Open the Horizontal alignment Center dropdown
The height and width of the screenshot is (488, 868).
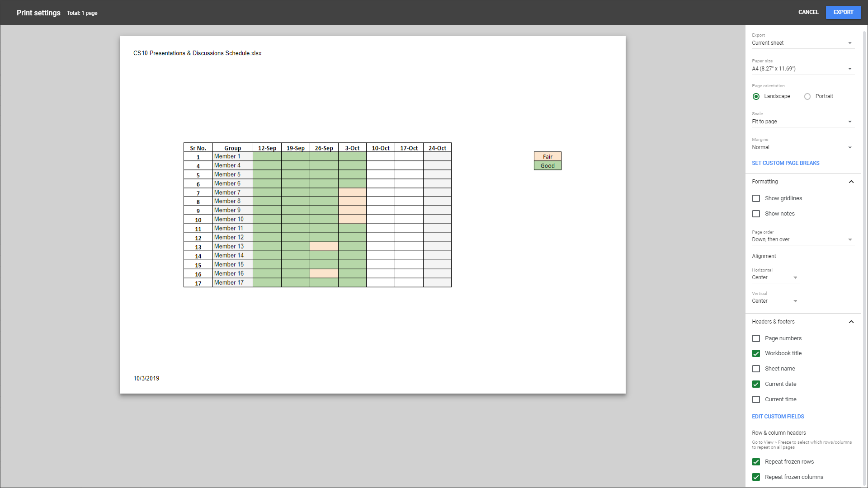pos(775,277)
